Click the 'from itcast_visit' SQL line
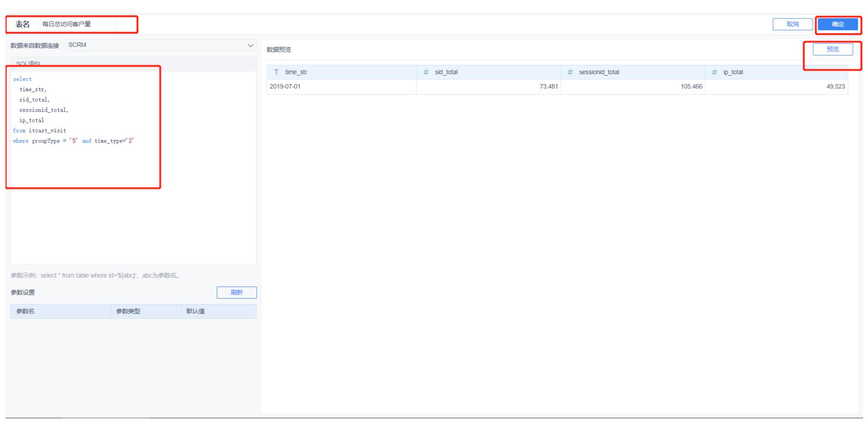Viewport: 868px width, 426px height. [x=39, y=131]
